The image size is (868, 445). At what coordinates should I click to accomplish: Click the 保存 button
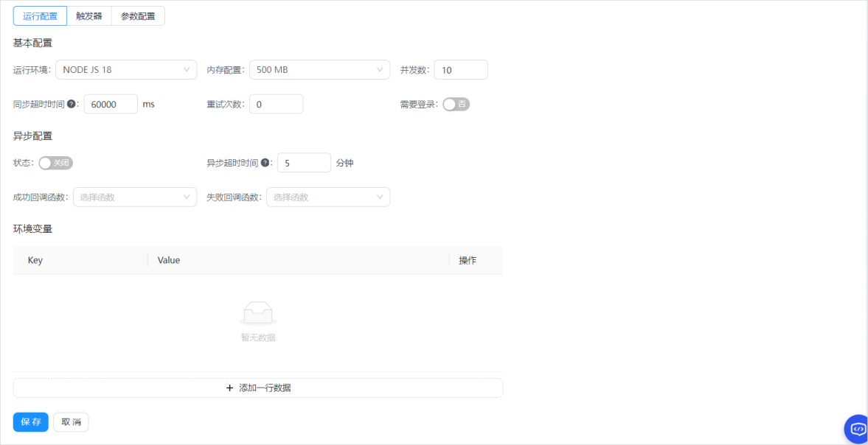point(31,421)
